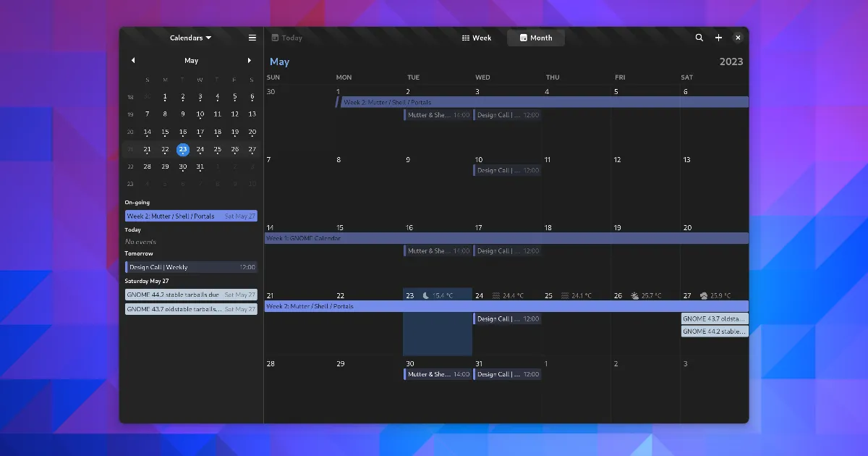The height and width of the screenshot is (456, 868).
Task: Go to previous month with left arrow
Action: click(133, 61)
